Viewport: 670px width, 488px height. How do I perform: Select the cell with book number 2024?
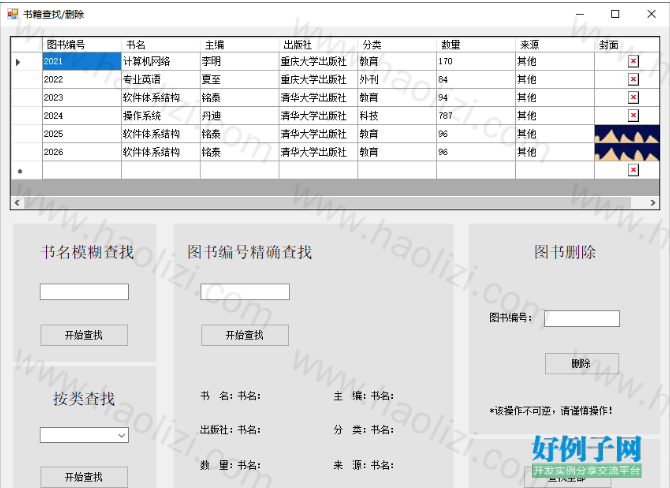point(82,115)
